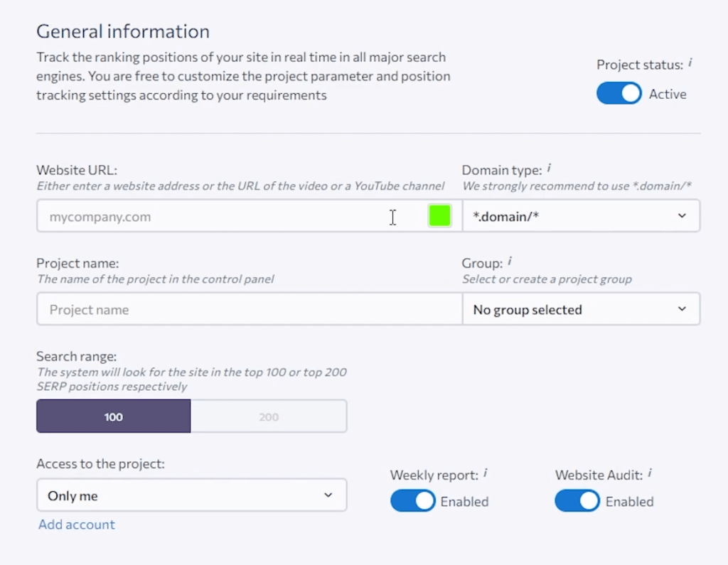Click the Domain type dropdown chevron arrow

[x=682, y=216]
